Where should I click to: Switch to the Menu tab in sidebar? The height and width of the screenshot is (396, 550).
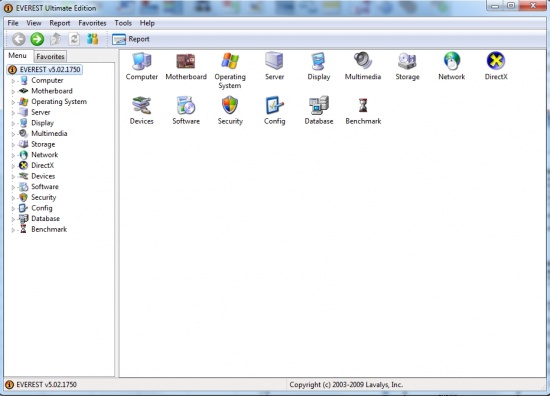click(18, 56)
